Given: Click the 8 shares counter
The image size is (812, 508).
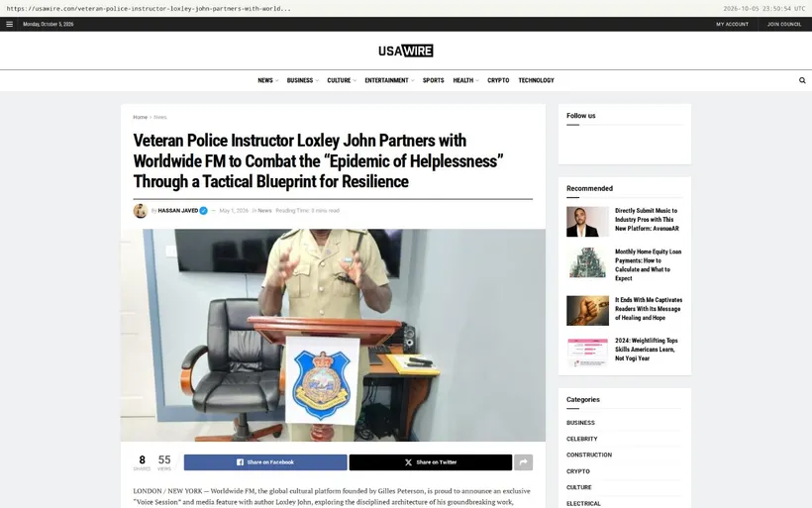Looking at the screenshot, I should coord(142,462).
